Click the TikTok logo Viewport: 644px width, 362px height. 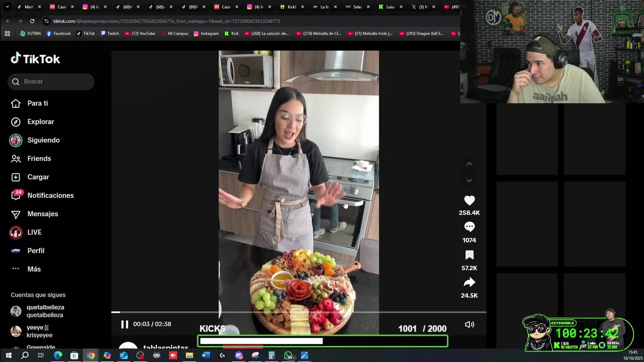(x=35, y=59)
